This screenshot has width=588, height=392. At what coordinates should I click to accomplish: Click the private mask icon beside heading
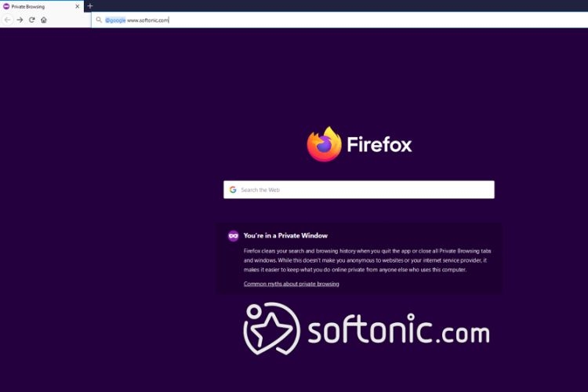(234, 235)
